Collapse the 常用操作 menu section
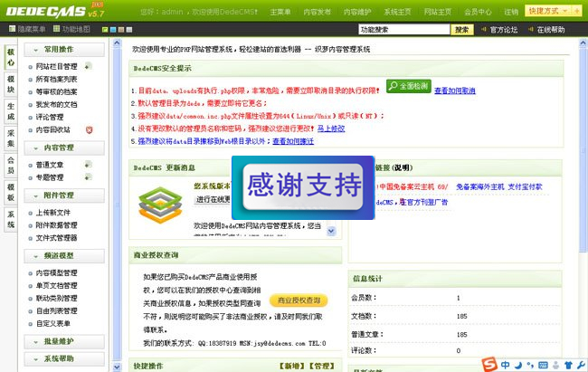588x372 pixels. pyautogui.click(x=64, y=50)
